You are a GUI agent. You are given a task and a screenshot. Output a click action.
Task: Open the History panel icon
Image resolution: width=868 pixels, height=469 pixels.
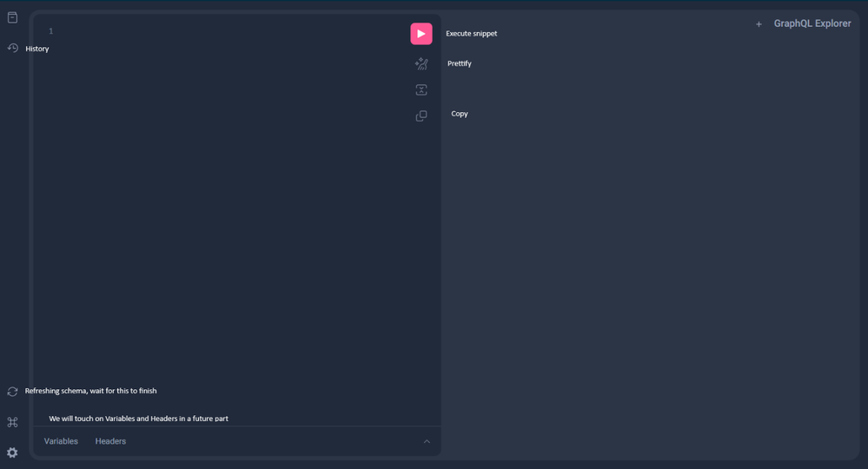[x=13, y=48]
